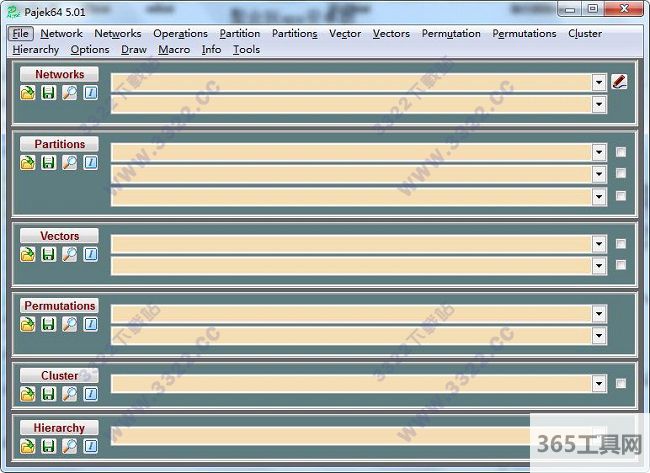Image resolution: width=650 pixels, height=473 pixels.
Task: Click the magnifier view icon under Partitions
Action: coord(69,162)
